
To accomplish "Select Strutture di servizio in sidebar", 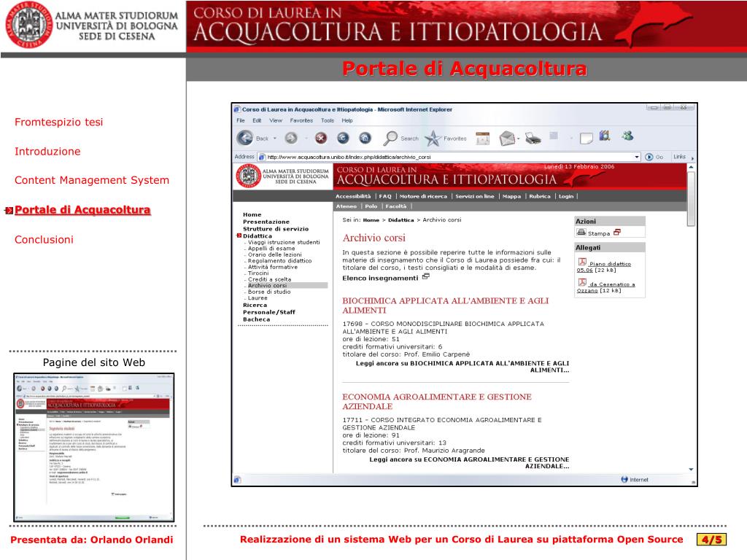I will coord(276,229).
